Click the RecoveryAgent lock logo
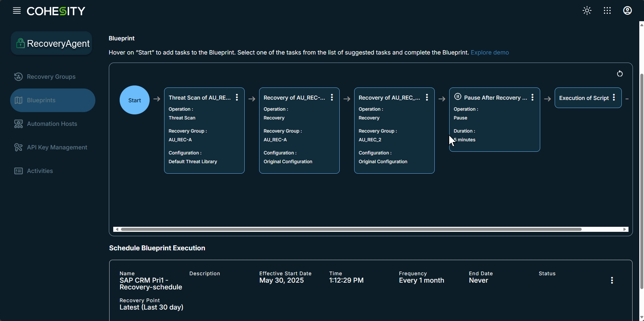This screenshot has width=644, height=321. (x=21, y=43)
